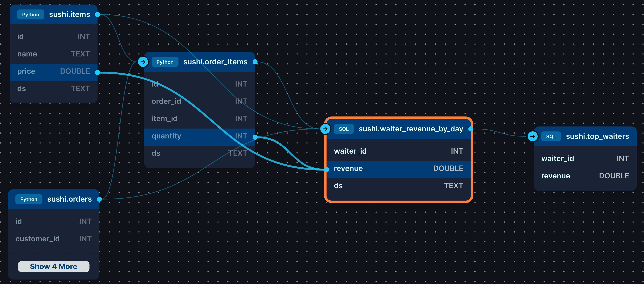Select revenue column in sushi.top_waiters
The height and width of the screenshot is (284, 644).
585,176
